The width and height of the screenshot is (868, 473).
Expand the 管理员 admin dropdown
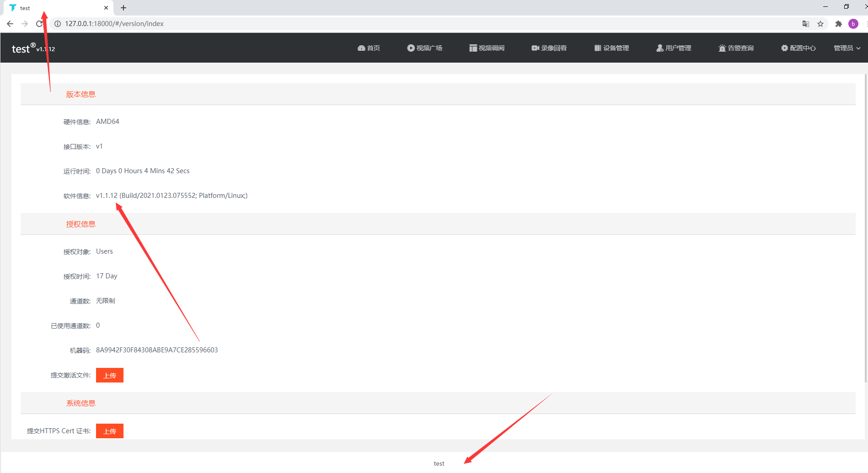point(847,48)
